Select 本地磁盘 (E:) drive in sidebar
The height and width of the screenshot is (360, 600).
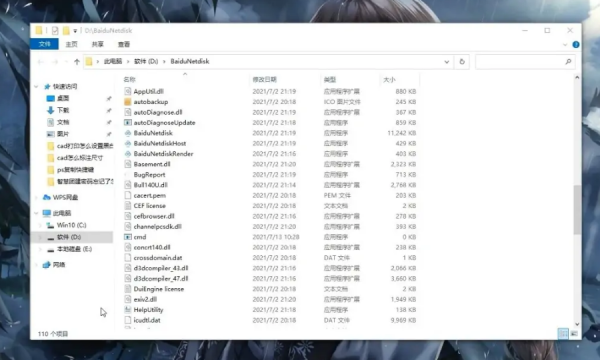click(74, 249)
